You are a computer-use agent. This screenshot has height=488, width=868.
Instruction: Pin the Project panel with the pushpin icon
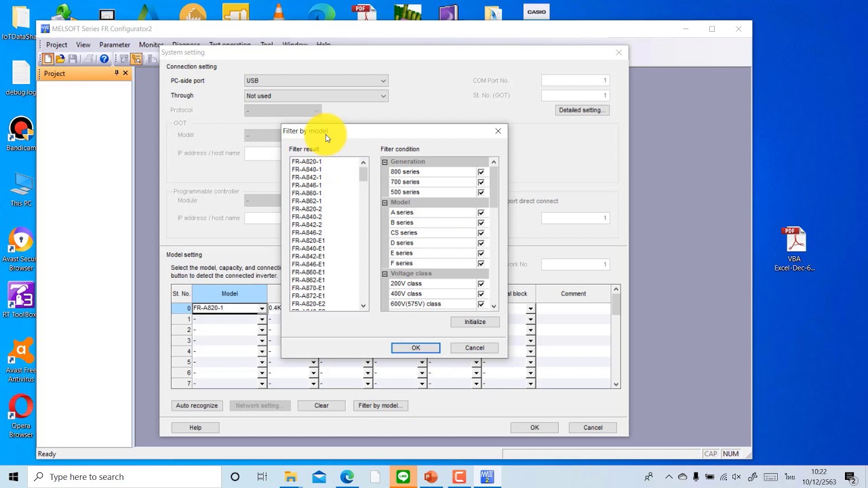(x=117, y=73)
